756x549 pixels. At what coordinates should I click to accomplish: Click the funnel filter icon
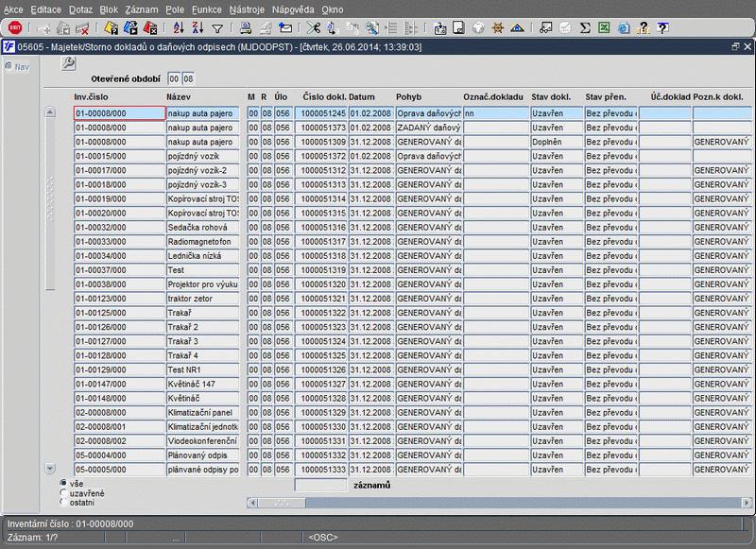click(217, 28)
